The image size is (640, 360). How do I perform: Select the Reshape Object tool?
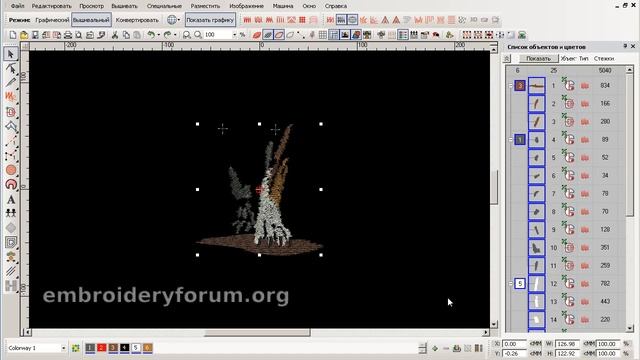(11, 68)
